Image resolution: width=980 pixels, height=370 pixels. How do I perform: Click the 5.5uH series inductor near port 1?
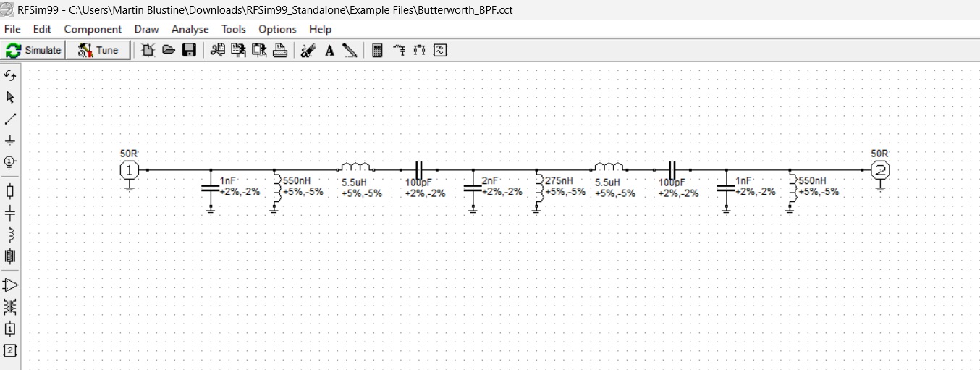[356, 168]
